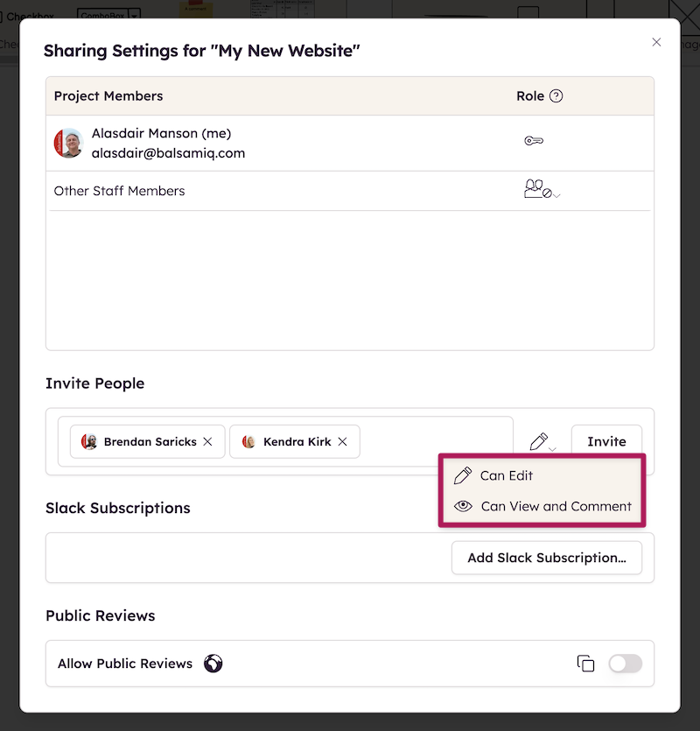Close the Sharing Settings dialog
The image size is (700, 731).
click(x=656, y=41)
